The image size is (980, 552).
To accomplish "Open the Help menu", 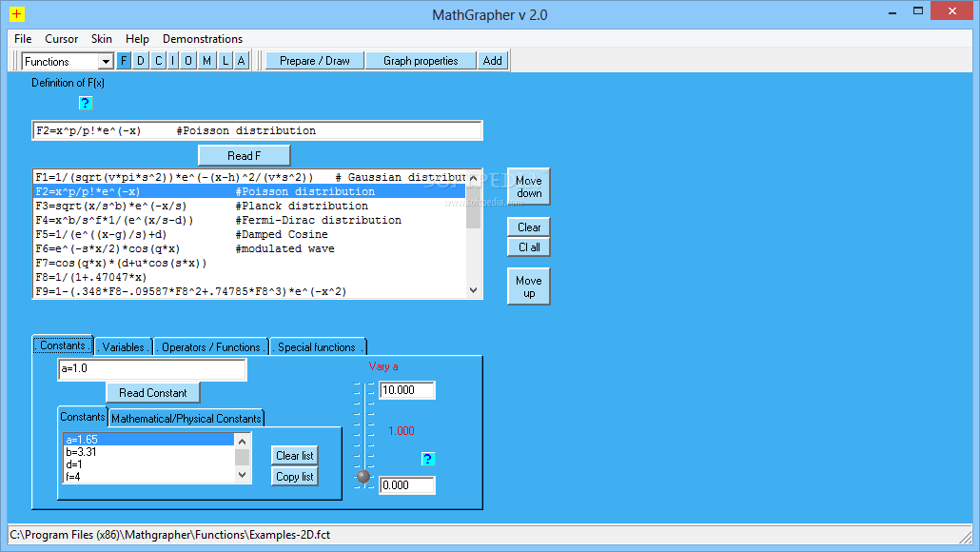I will (137, 39).
